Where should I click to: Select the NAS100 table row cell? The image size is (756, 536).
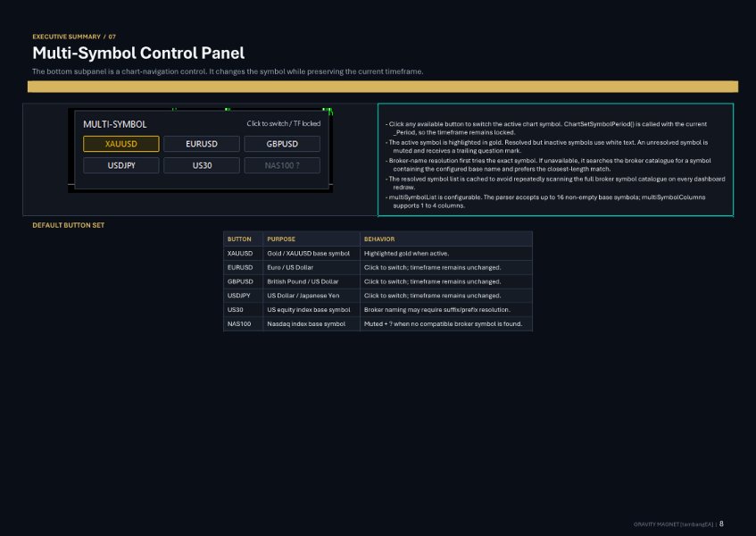pyautogui.click(x=239, y=323)
